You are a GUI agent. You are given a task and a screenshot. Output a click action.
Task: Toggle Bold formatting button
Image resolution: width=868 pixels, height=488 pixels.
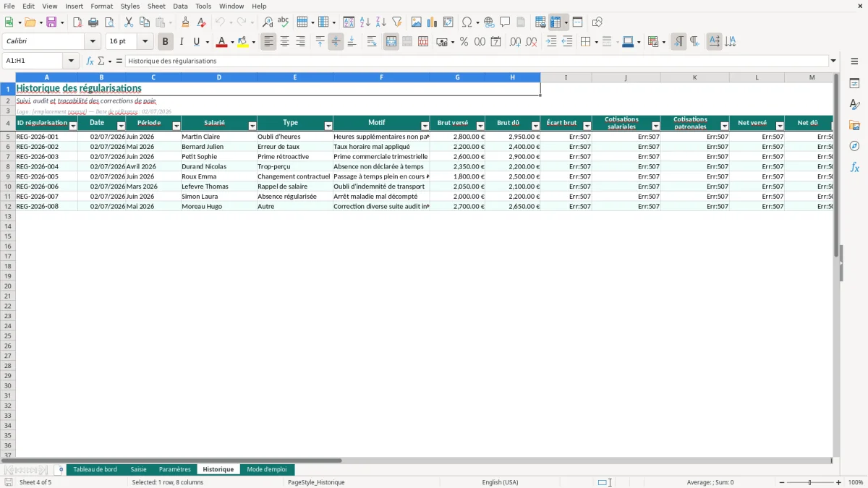(166, 42)
